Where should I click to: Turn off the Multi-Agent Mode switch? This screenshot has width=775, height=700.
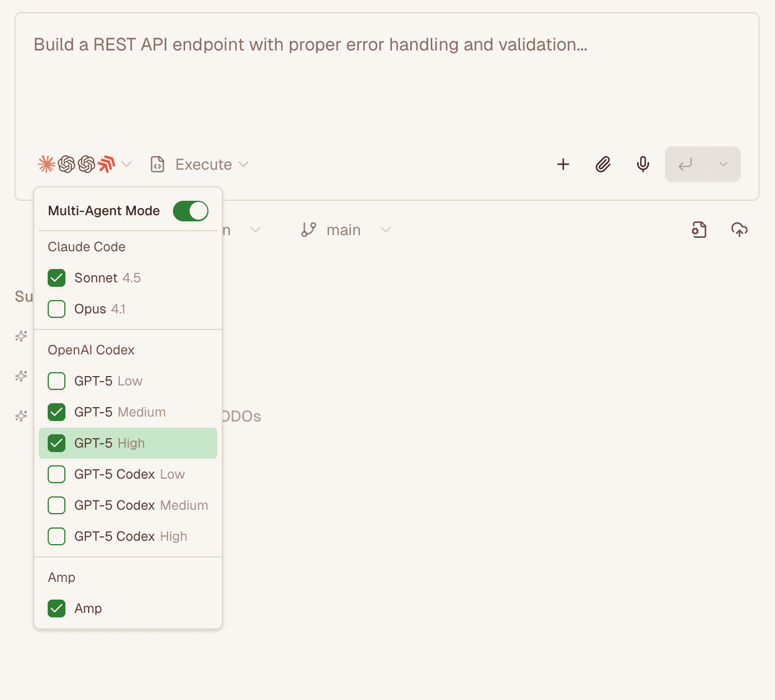pyautogui.click(x=191, y=211)
